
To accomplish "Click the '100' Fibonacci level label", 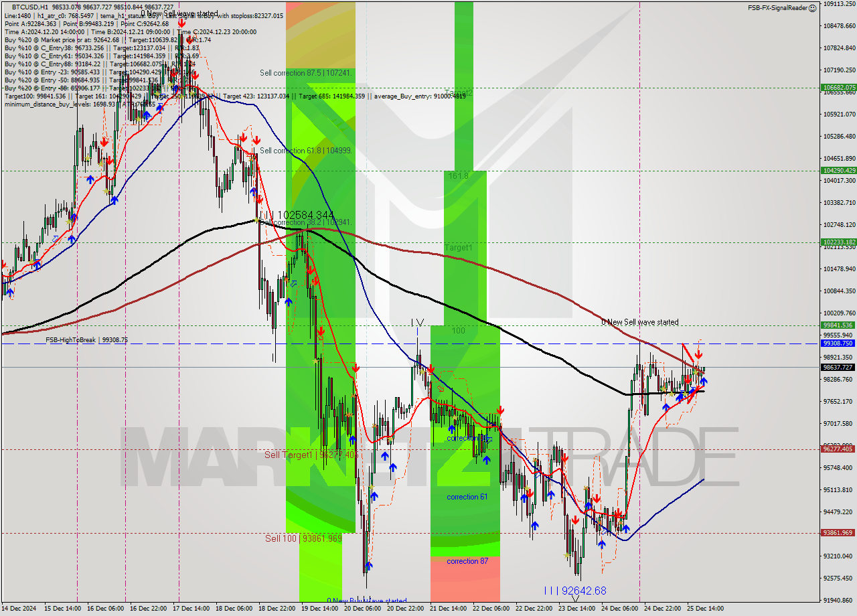I will (458, 331).
